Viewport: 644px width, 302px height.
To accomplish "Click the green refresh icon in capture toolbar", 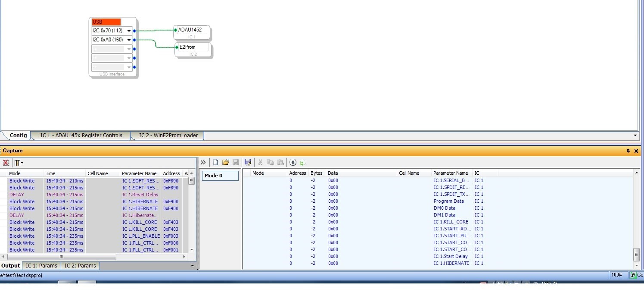I will [302, 163].
